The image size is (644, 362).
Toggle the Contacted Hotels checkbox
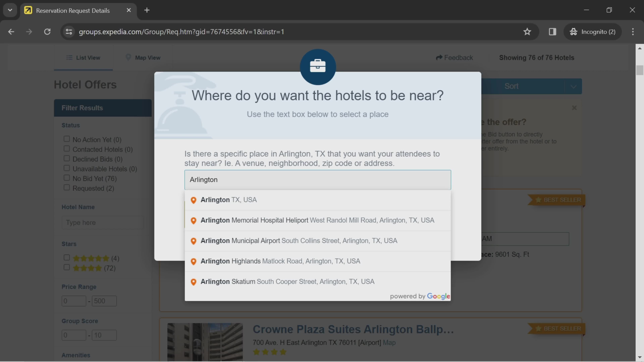67,148
